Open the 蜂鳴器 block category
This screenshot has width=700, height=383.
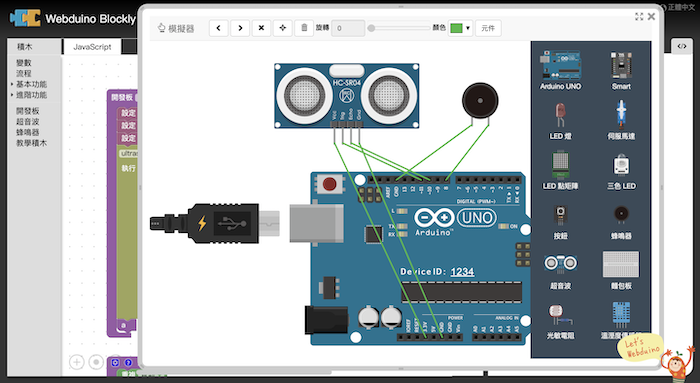point(28,132)
